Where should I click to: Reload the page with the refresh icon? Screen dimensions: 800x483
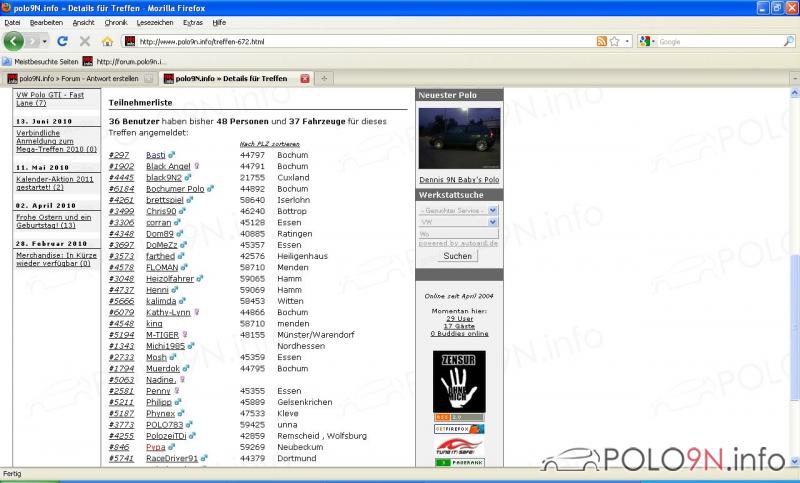[62, 41]
